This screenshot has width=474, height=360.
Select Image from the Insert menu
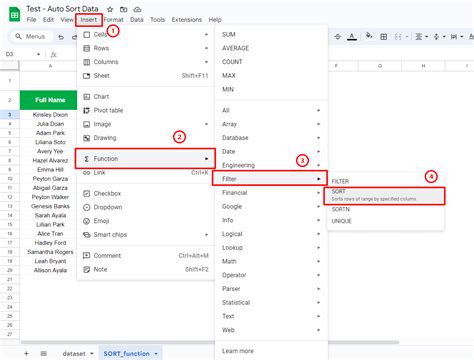146,124
